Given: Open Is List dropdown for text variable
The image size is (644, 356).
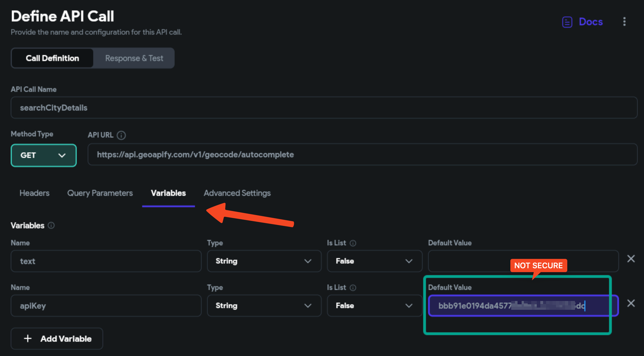Looking at the screenshot, I should click(375, 261).
